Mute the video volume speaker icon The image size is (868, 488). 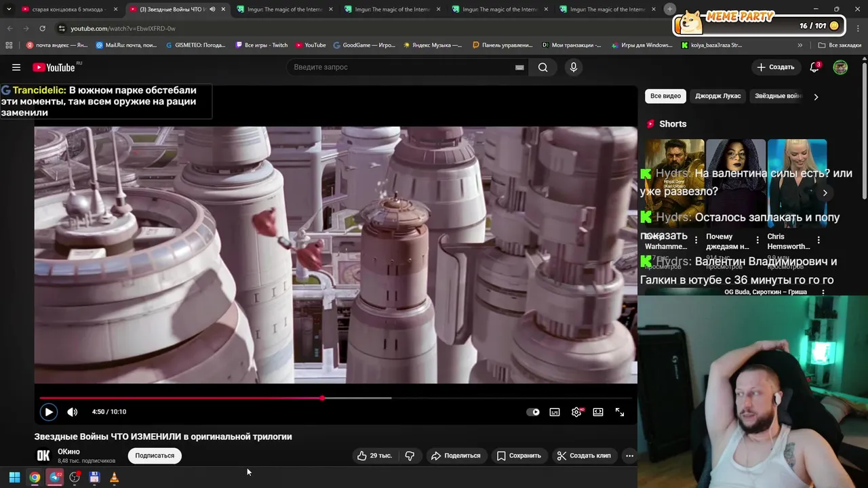coord(73,412)
